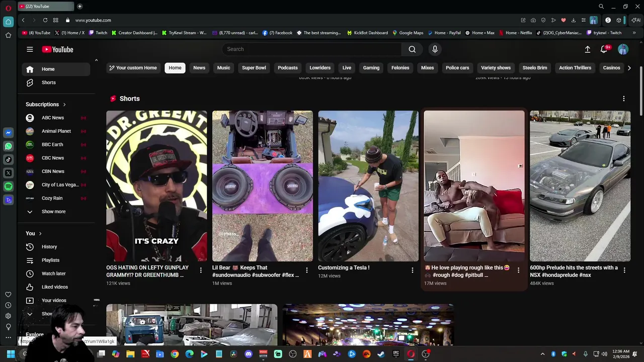Open X (Twitter) in Opera sidebar

tap(8, 173)
